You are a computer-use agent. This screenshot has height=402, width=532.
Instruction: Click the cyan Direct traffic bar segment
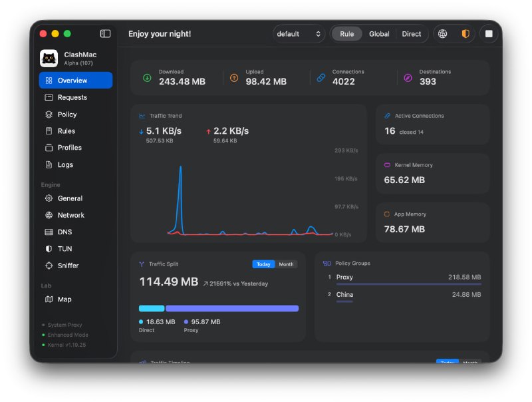pyautogui.click(x=152, y=308)
